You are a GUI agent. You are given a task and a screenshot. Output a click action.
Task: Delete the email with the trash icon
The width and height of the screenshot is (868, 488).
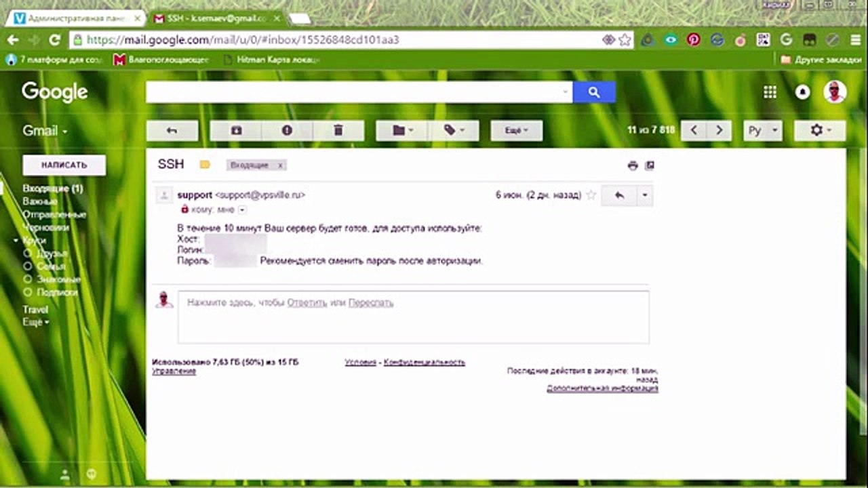coord(338,131)
